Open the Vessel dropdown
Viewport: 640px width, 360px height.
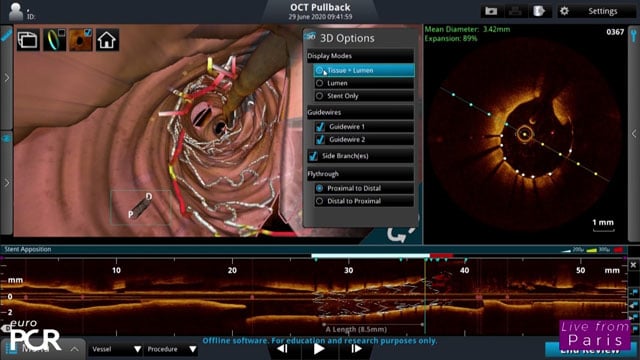pyautogui.click(x=116, y=349)
